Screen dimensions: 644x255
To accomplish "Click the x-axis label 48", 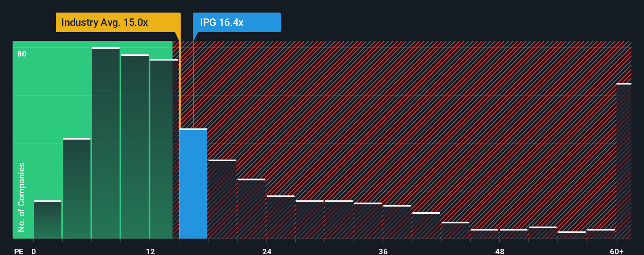I will (x=499, y=251).
